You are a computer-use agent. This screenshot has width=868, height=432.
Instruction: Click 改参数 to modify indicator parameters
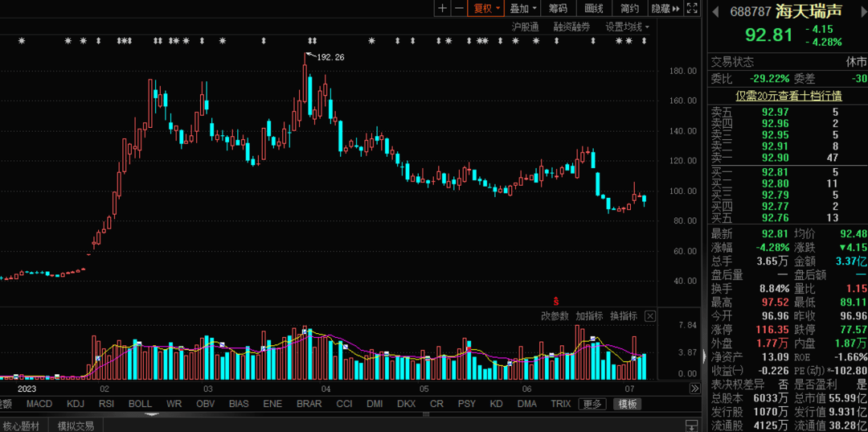tap(555, 316)
